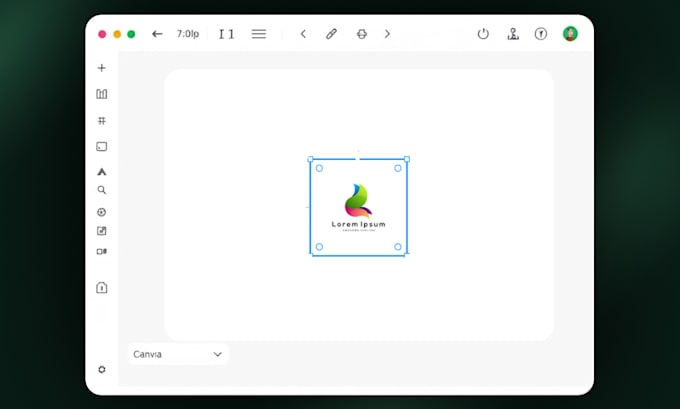Screen dimensions: 680x409
Task: Click the top-right circle handle inside the selection
Action: pyautogui.click(x=398, y=168)
